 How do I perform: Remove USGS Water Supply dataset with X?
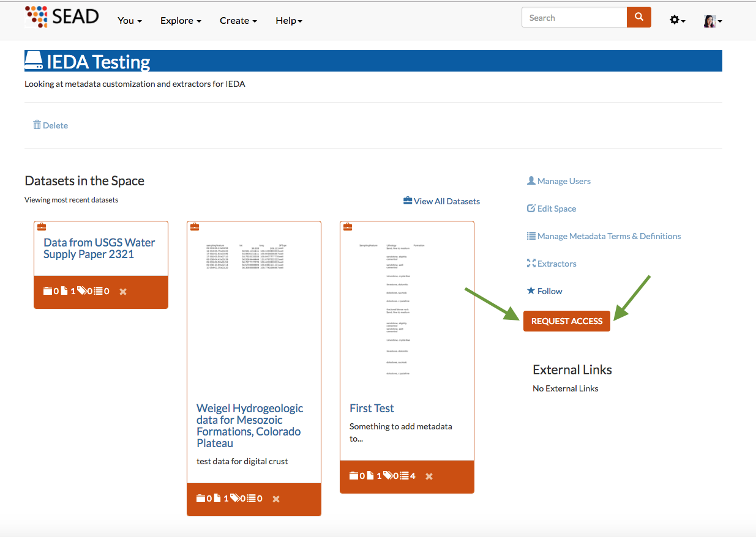click(123, 292)
